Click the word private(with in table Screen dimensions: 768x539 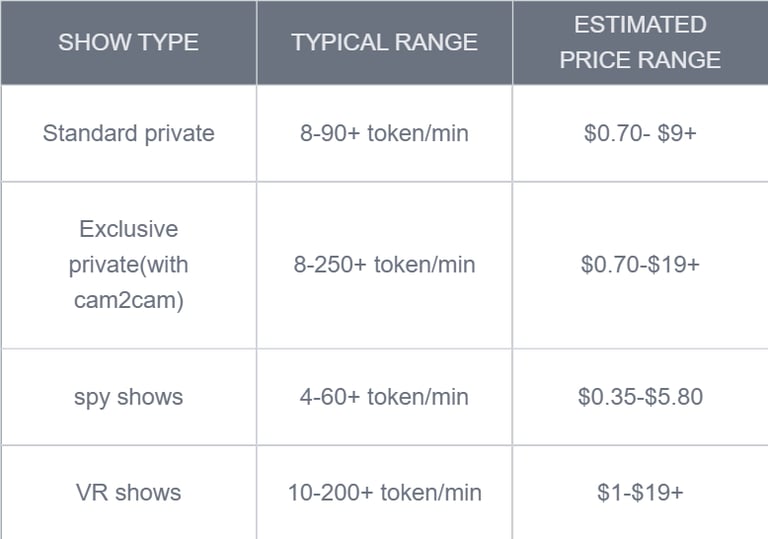[x=128, y=265]
